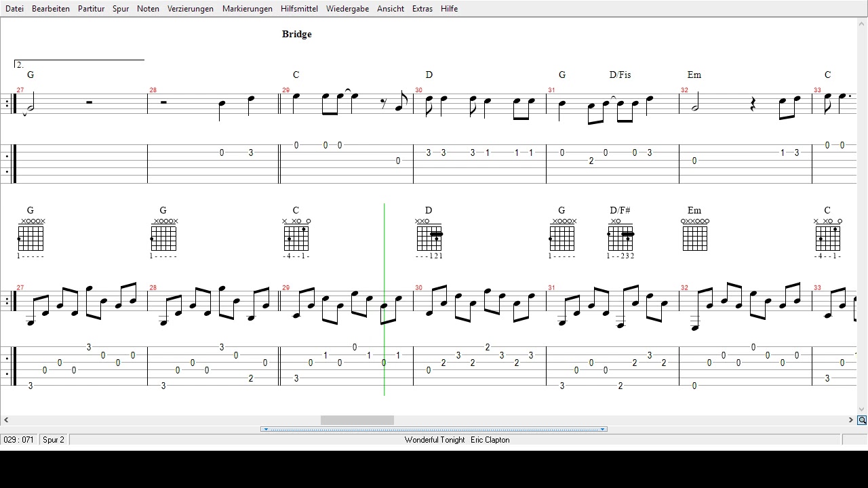Click Wonderful Tonight Eric Clapton title text
The image size is (868, 488).
click(x=457, y=440)
